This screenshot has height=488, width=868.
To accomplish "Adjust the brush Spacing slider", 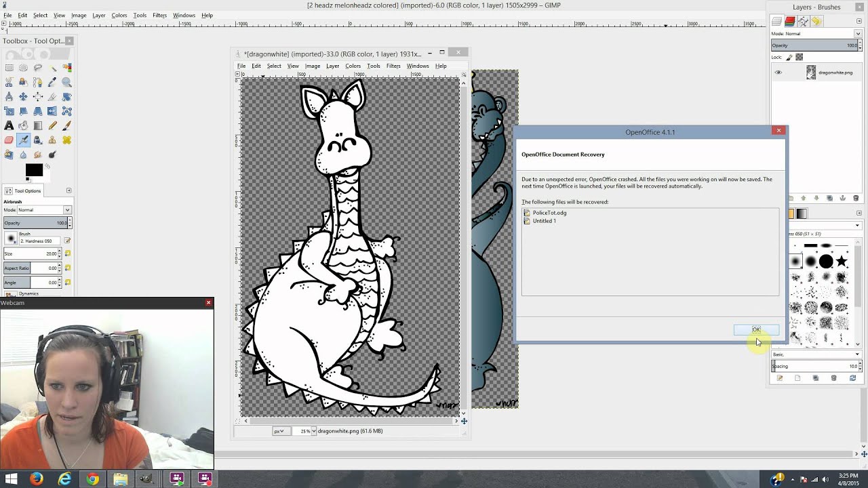I will 815,366.
